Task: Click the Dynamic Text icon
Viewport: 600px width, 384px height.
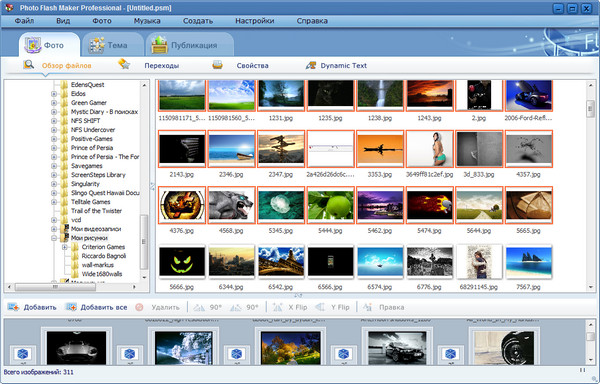Action: [x=311, y=65]
